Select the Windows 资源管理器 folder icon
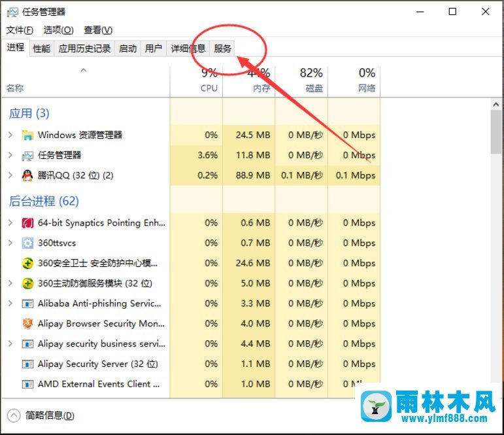Image resolution: width=504 pixels, height=435 pixels. click(x=27, y=135)
